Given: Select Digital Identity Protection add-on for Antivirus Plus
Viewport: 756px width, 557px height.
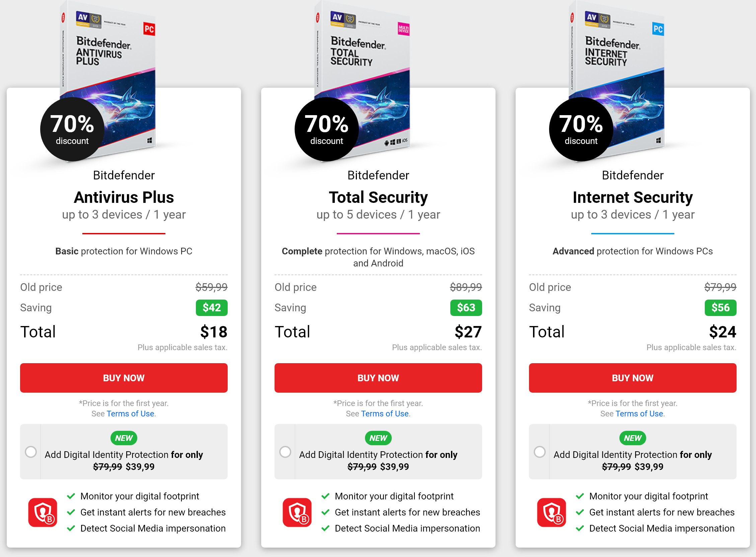Looking at the screenshot, I should [31, 452].
